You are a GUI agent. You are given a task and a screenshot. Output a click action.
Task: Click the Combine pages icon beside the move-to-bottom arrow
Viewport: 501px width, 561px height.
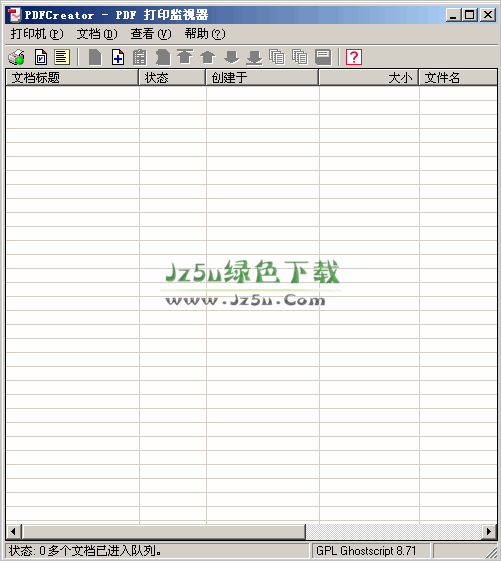pyautogui.click(x=277, y=57)
